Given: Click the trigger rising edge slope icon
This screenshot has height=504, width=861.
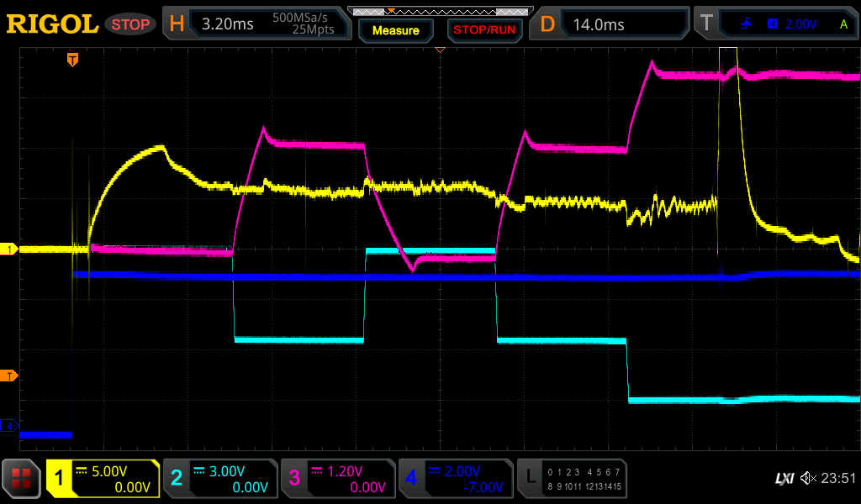Looking at the screenshot, I should click(746, 24).
